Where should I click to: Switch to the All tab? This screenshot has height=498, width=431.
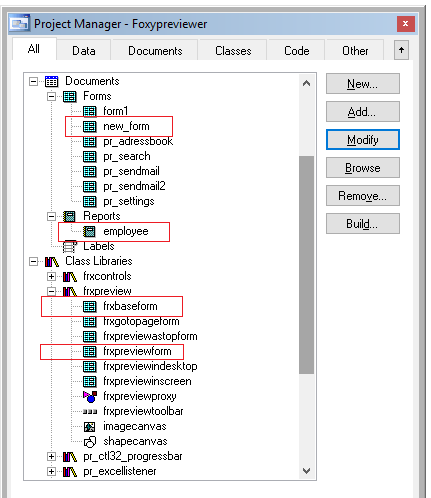click(x=34, y=49)
